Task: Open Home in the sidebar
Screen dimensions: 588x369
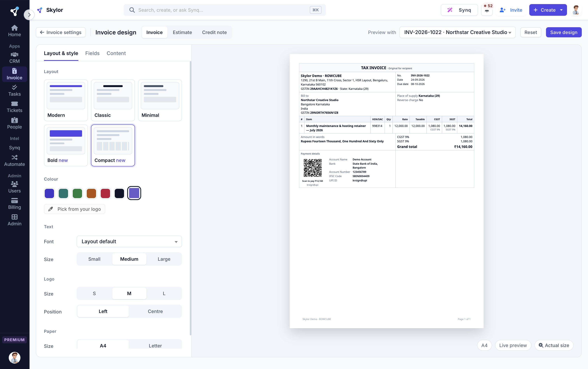Action: [14, 31]
